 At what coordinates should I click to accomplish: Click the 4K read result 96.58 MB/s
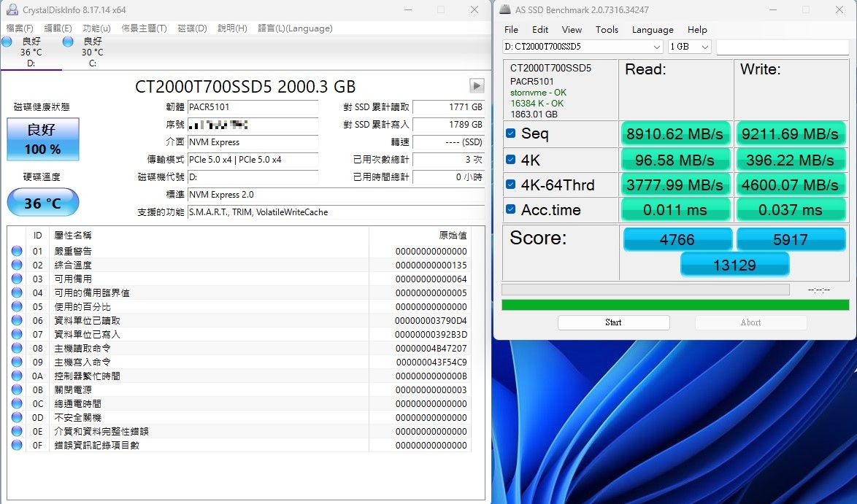coord(675,160)
